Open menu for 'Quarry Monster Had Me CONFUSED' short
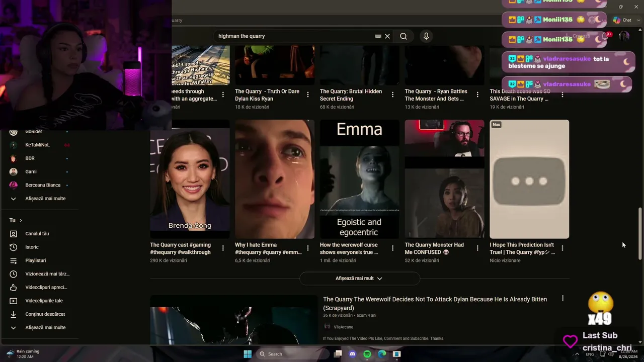The width and height of the screenshot is (644, 362). tap(477, 248)
